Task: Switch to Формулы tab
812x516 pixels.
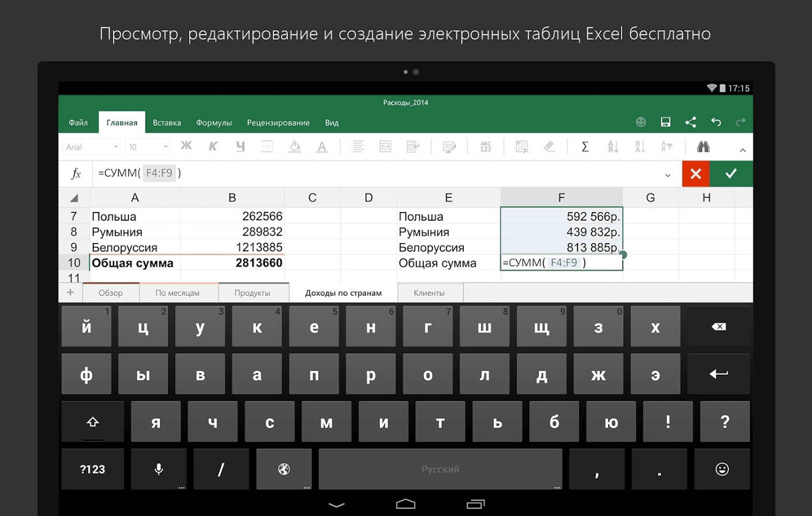Action: [214, 123]
